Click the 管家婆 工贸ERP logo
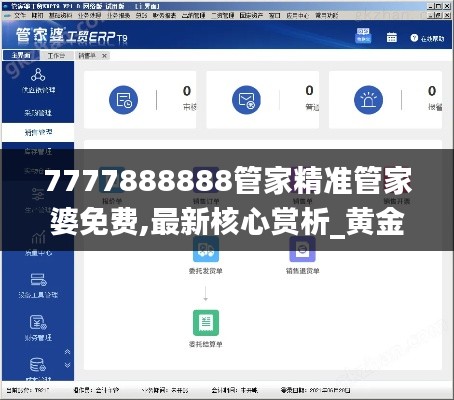Screen dimensions: 454x400 click(72, 36)
